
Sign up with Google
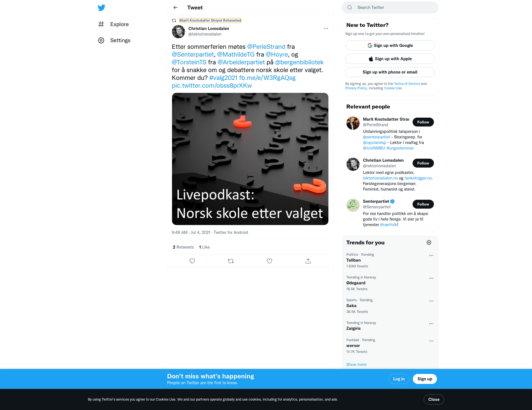click(390, 45)
